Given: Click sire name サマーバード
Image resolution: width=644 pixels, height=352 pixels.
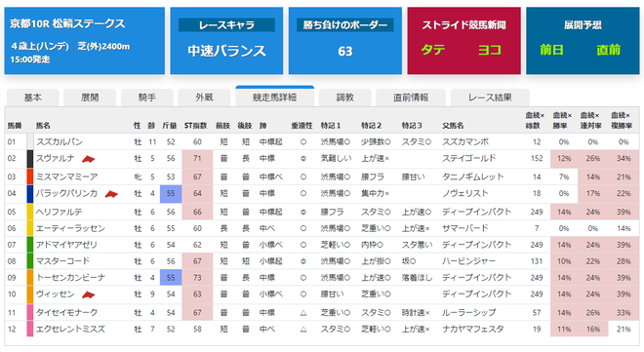Looking at the screenshot, I should pos(465,228).
